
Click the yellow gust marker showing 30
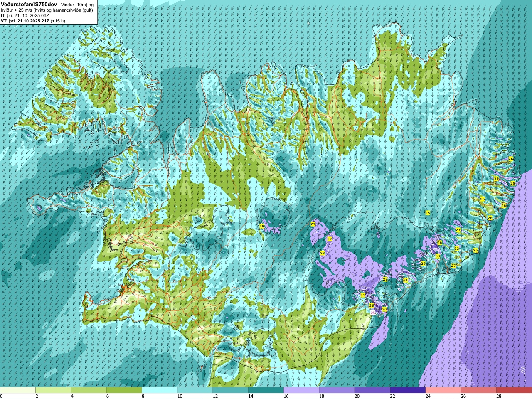384,309
